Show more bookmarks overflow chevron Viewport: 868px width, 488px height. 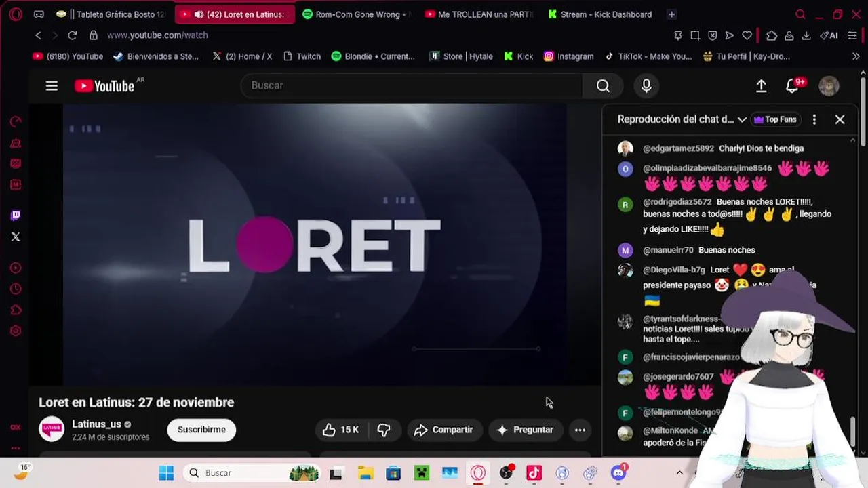[855, 56]
